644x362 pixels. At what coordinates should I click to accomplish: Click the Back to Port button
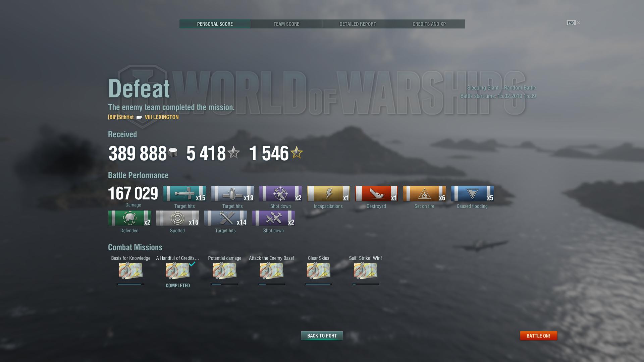pyautogui.click(x=322, y=336)
